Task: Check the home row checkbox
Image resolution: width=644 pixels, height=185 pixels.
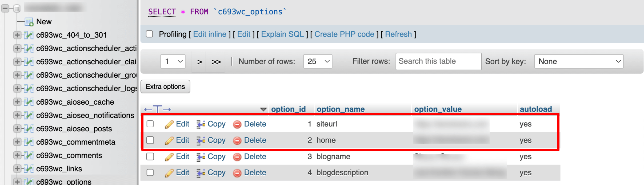Action: tap(150, 140)
